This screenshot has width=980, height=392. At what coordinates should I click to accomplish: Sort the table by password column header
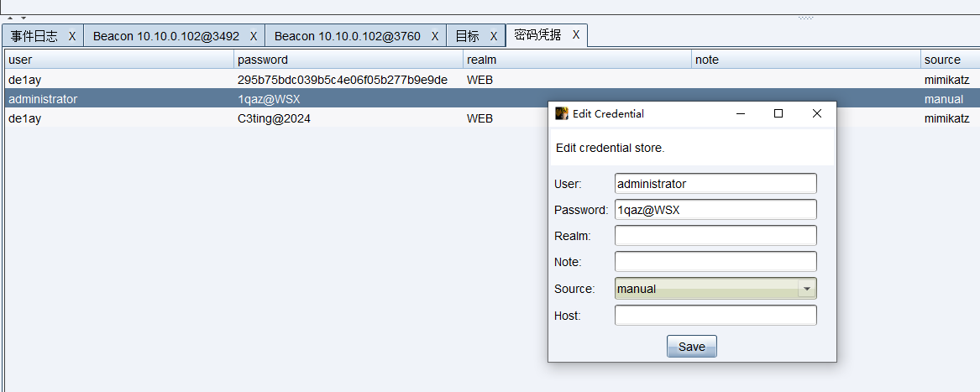pyautogui.click(x=348, y=60)
